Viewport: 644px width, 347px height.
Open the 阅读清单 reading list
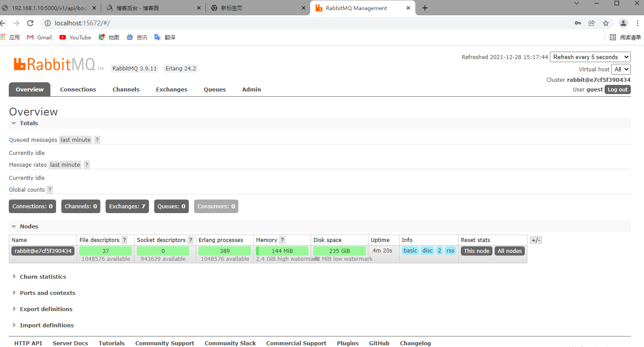pos(625,37)
